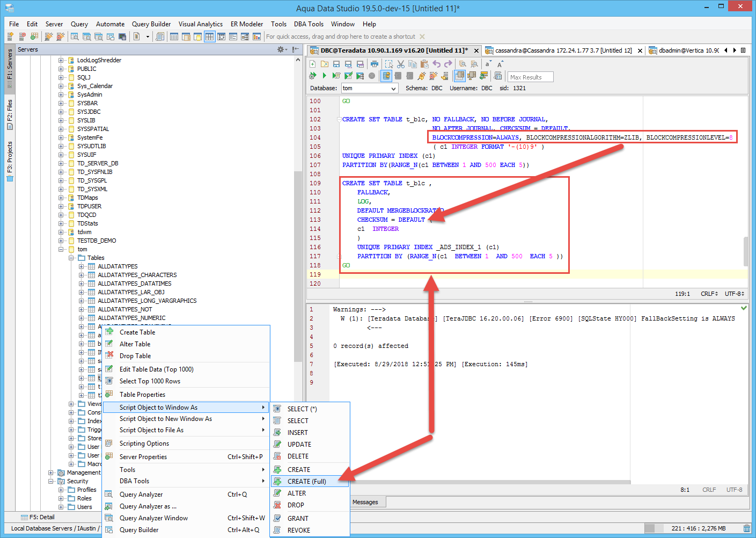Switch to cassandra@Cassandra Untitled 12 tab

pos(563,50)
